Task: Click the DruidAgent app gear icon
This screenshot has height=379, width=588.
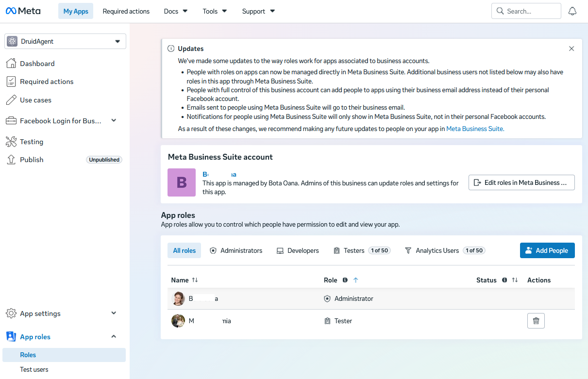Action: coord(13,41)
